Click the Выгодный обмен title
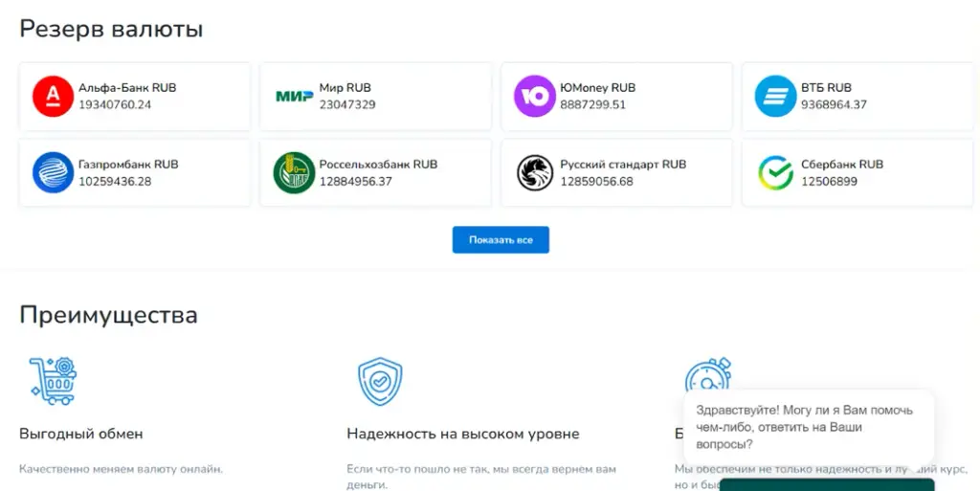This screenshot has height=491, width=980. (81, 434)
